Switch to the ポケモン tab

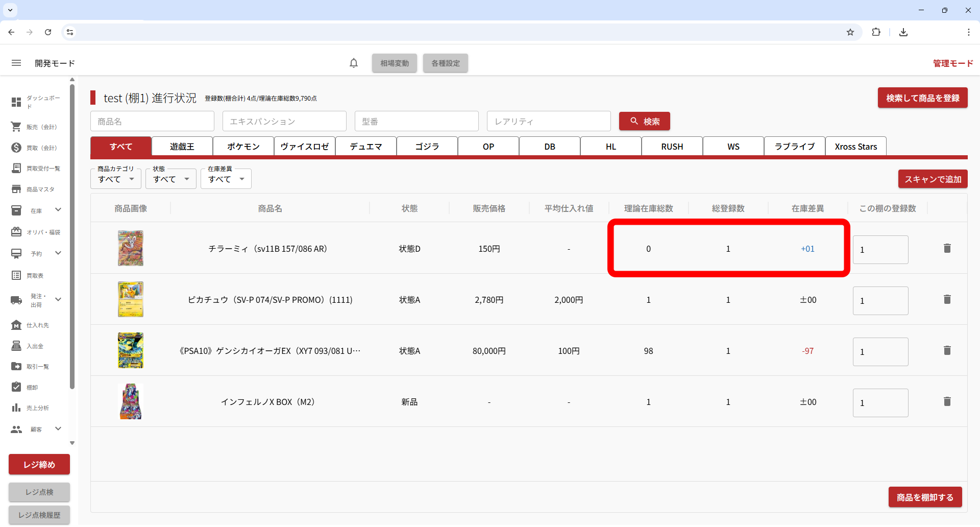point(243,147)
